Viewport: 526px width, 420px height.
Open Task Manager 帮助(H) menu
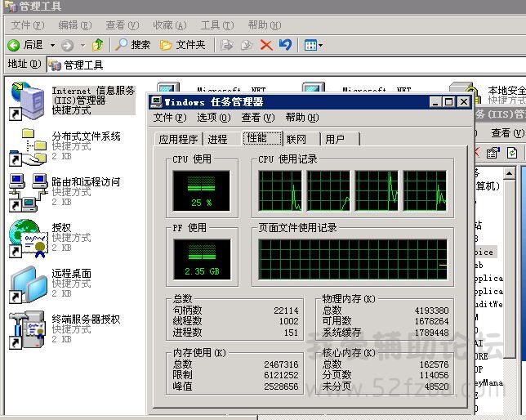(x=302, y=118)
